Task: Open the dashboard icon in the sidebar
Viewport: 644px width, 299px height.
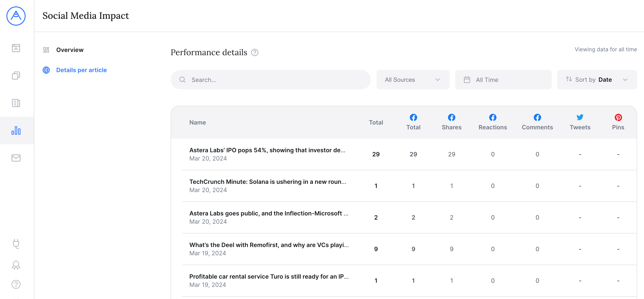Action: (x=16, y=48)
